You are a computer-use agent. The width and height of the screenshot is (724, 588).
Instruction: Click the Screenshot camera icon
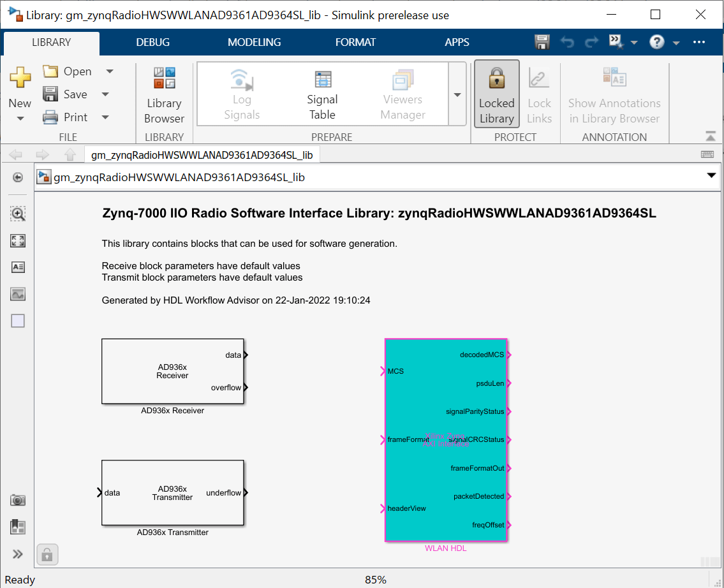pyautogui.click(x=18, y=500)
